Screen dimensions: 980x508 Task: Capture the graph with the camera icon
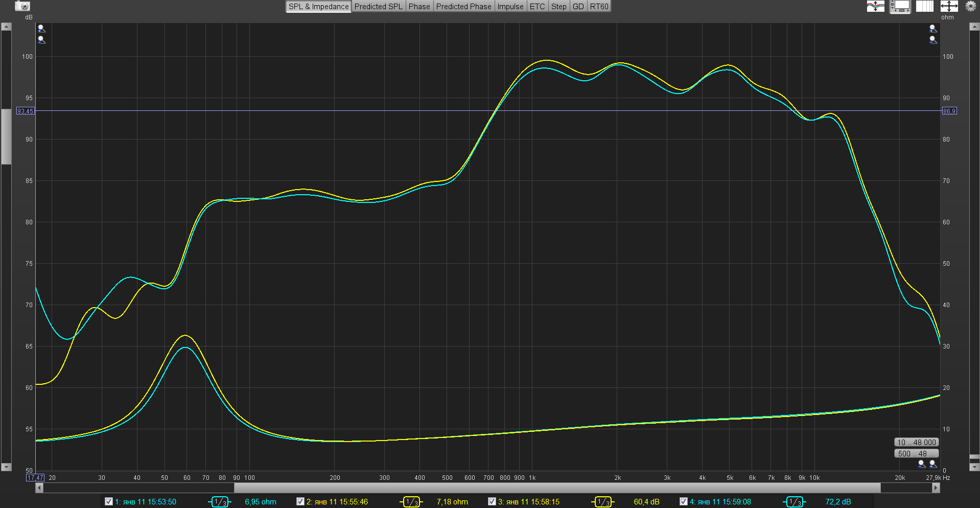tap(22, 6)
